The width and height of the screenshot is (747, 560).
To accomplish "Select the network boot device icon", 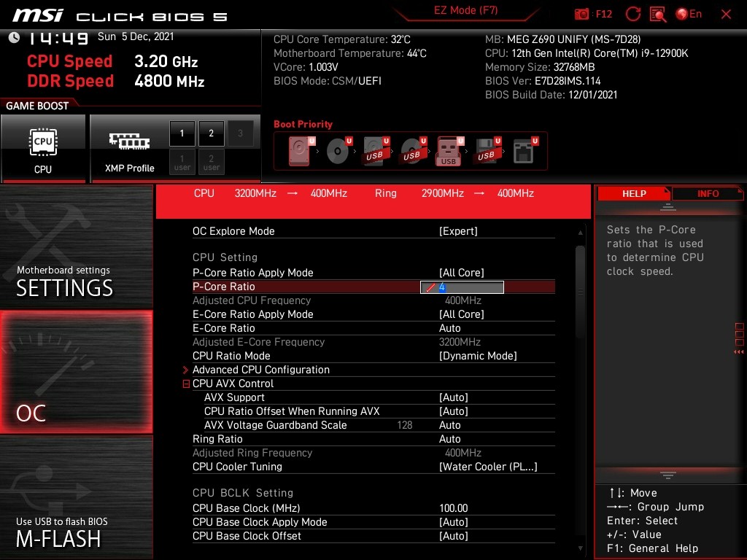I will coord(523,151).
